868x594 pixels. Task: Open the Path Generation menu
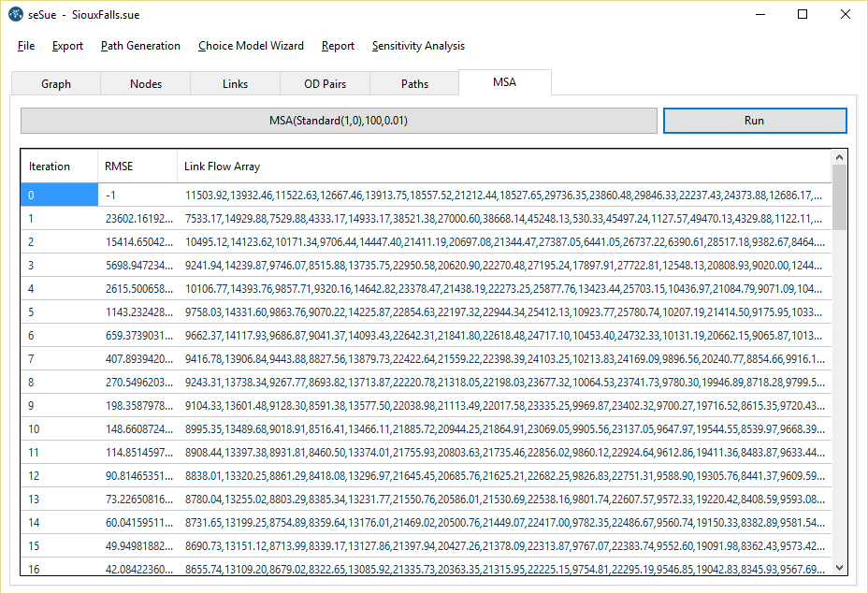[140, 46]
